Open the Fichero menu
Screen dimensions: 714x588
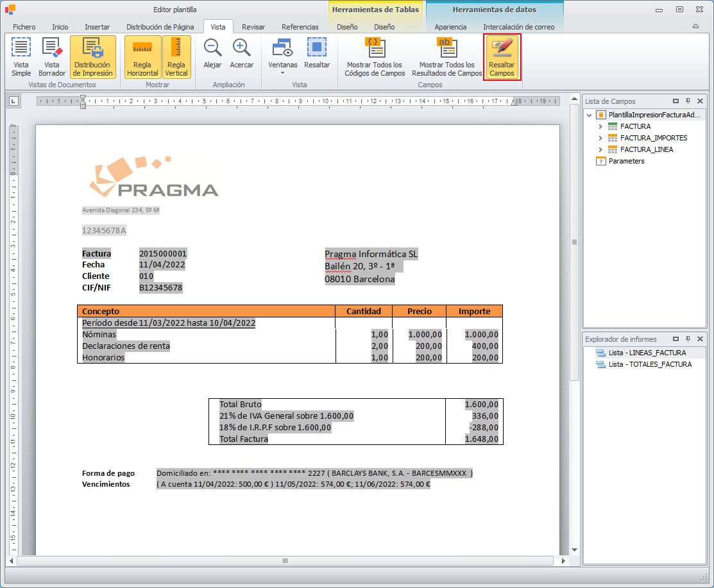pyautogui.click(x=24, y=27)
